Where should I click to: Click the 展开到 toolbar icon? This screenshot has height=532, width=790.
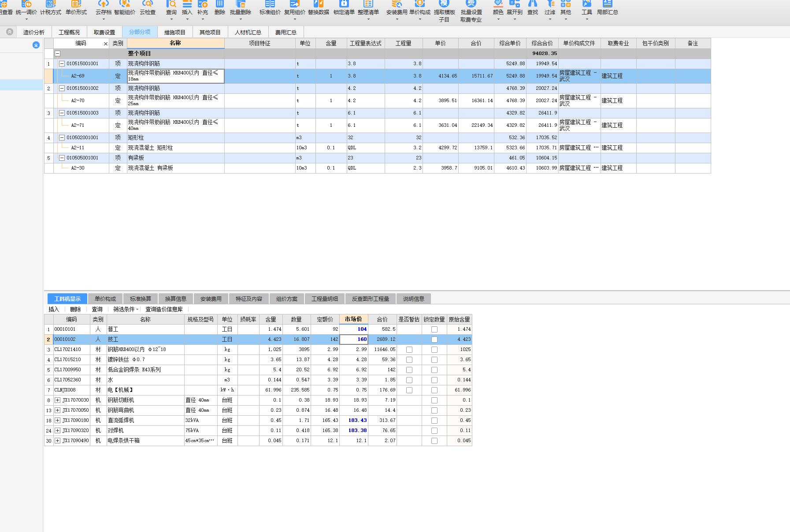click(515, 8)
